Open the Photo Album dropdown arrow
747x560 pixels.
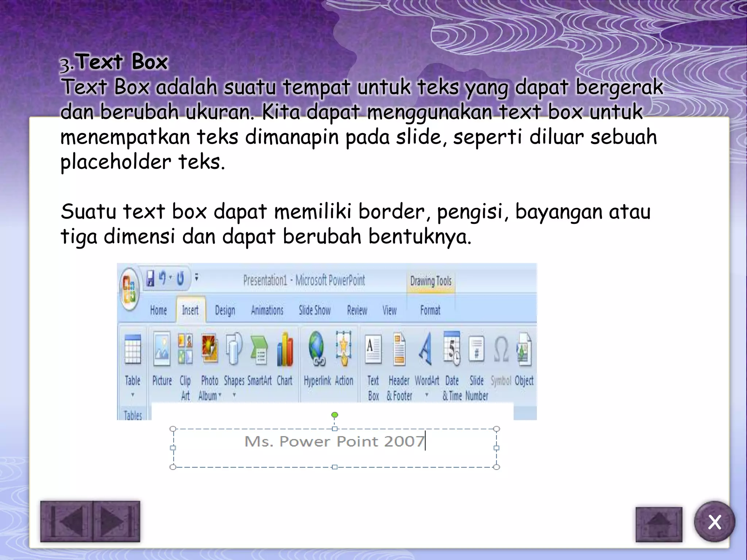pos(220,396)
